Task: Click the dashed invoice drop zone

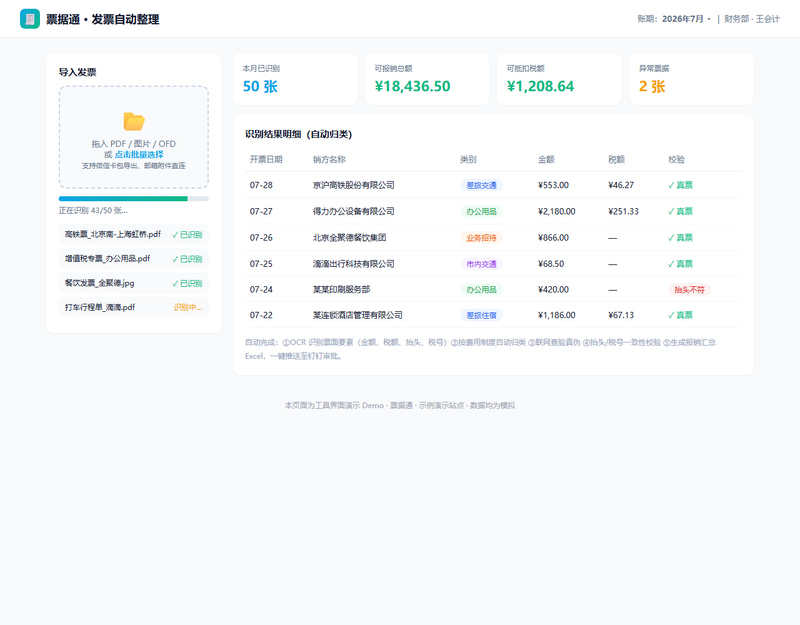Action: [x=134, y=137]
